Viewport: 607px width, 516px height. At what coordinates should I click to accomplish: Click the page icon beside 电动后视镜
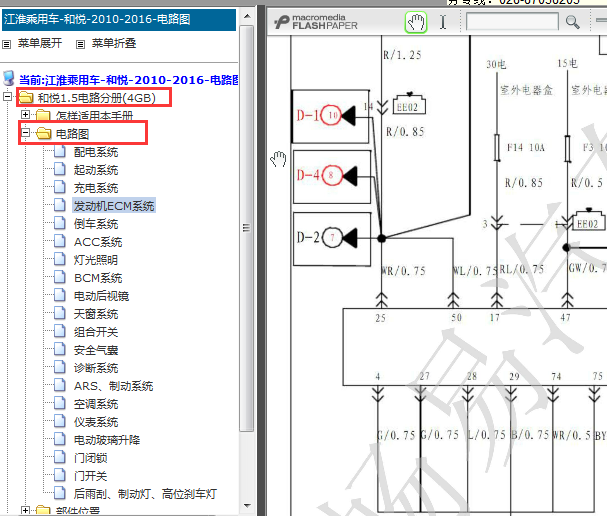[60, 295]
